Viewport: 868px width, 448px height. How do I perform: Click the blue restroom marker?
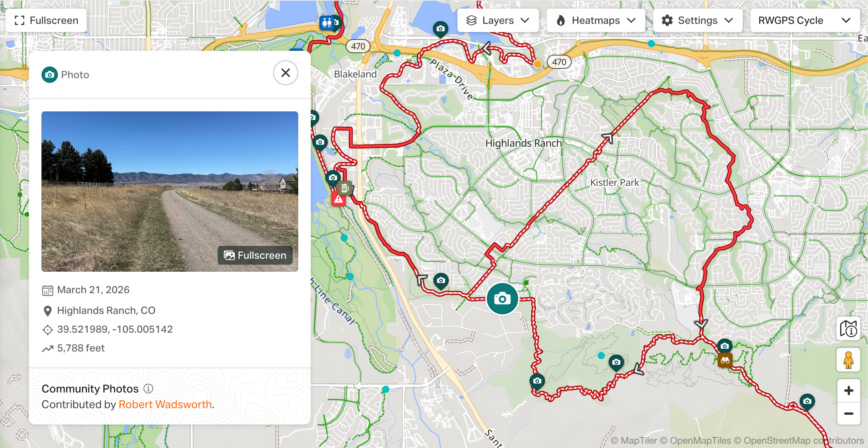pyautogui.click(x=326, y=23)
